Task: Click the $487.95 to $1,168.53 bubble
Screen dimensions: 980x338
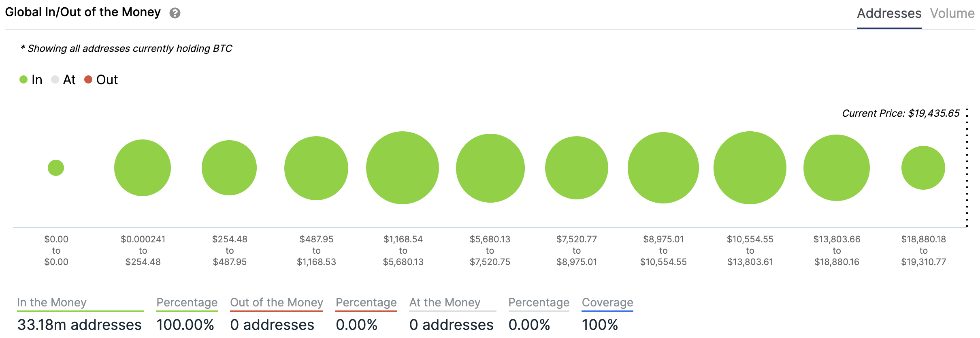Action: click(316, 168)
